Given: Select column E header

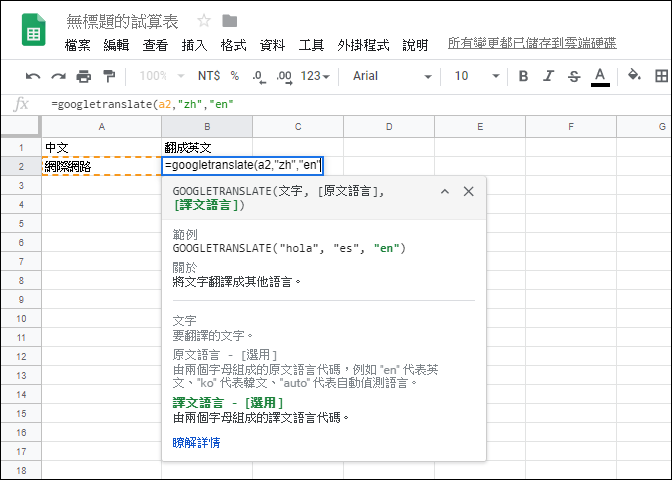Looking at the screenshot, I should [480, 127].
